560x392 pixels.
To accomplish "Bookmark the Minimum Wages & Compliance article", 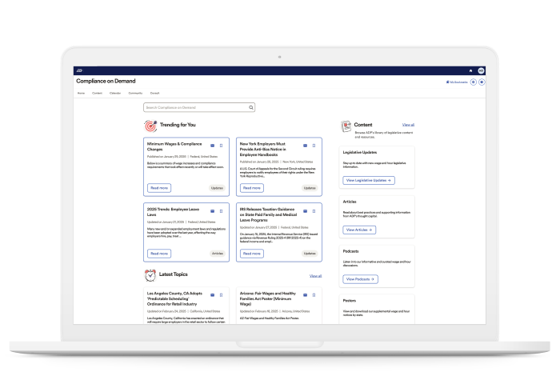I will pyautogui.click(x=221, y=145).
